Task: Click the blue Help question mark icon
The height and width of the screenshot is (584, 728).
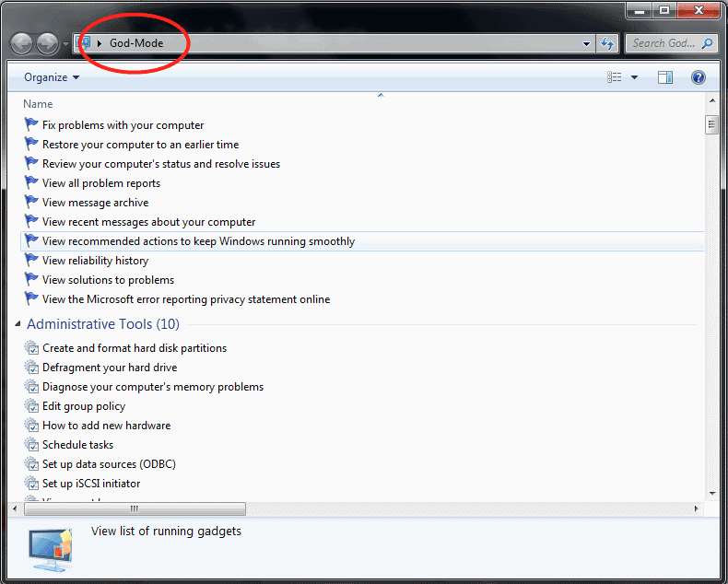Action: (698, 77)
